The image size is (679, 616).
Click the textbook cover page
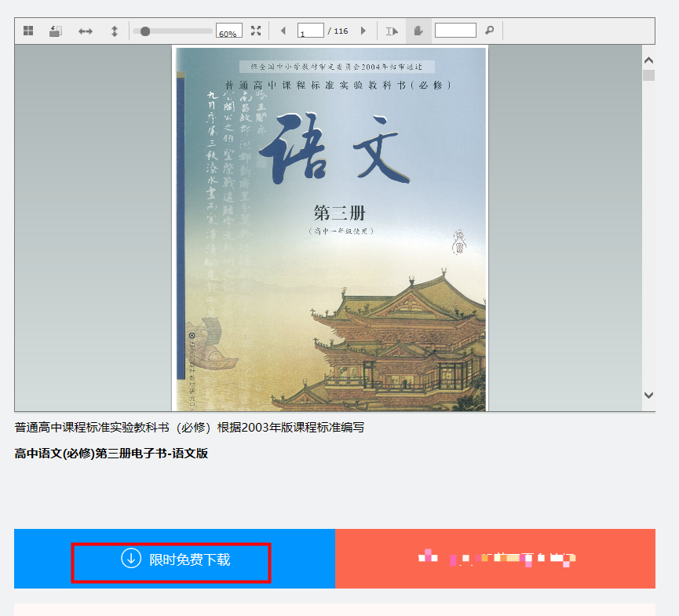tap(330, 228)
